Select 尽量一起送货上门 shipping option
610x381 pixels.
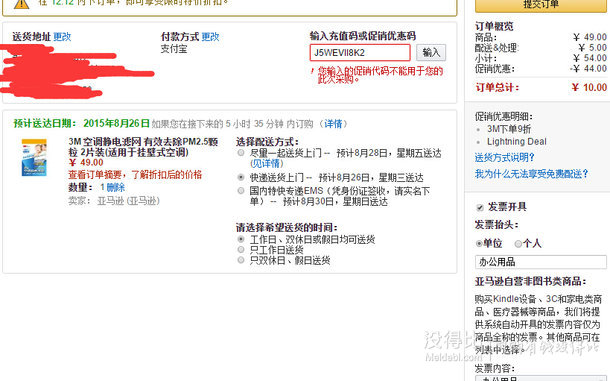[241, 153]
